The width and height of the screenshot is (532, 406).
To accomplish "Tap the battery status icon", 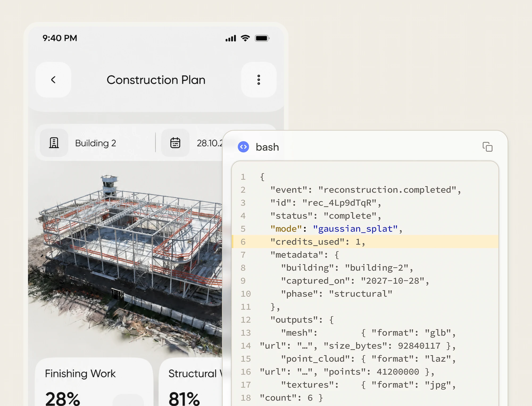I will click(x=262, y=38).
